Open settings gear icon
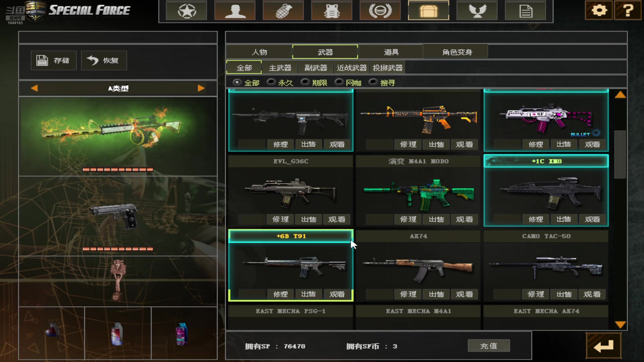 [x=599, y=10]
